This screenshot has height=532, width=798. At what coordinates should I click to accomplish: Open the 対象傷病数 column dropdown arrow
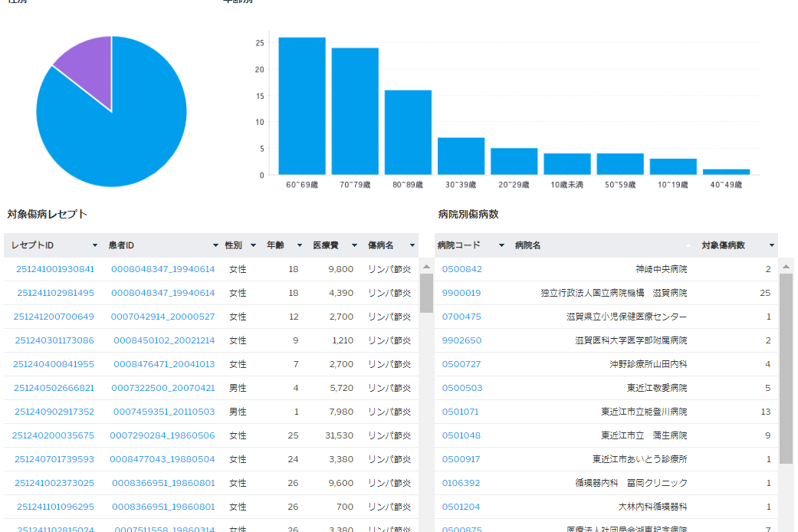tap(771, 245)
